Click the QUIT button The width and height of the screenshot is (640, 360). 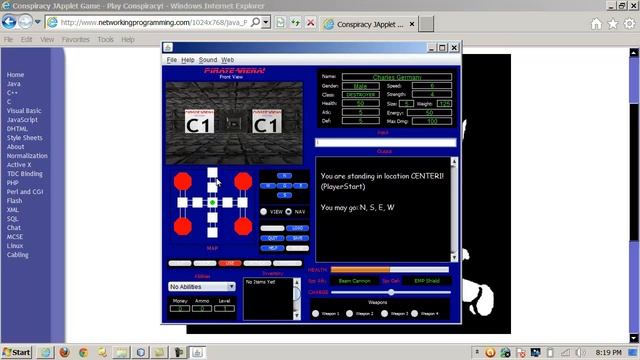(272, 238)
